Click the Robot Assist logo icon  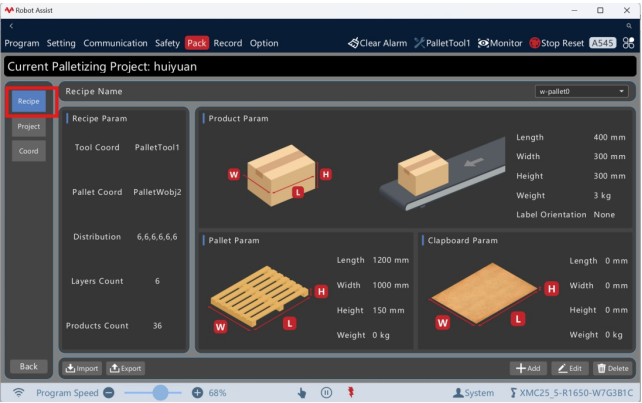[x=9, y=10]
